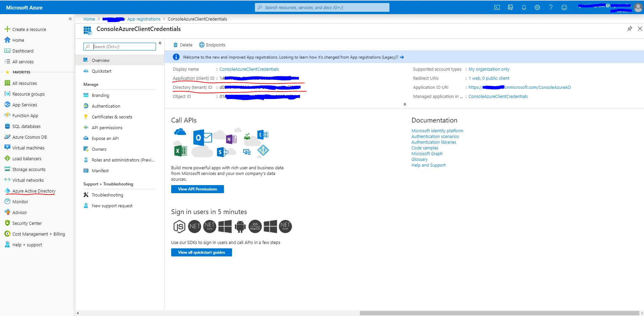Collapse the left portal sidebar
The height and width of the screenshot is (316, 644).
[x=70, y=19]
